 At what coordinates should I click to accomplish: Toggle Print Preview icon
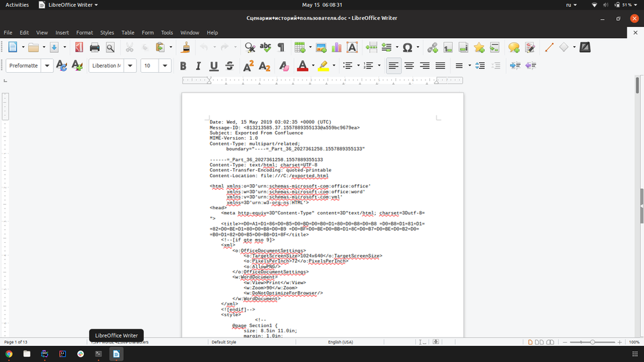point(110,48)
